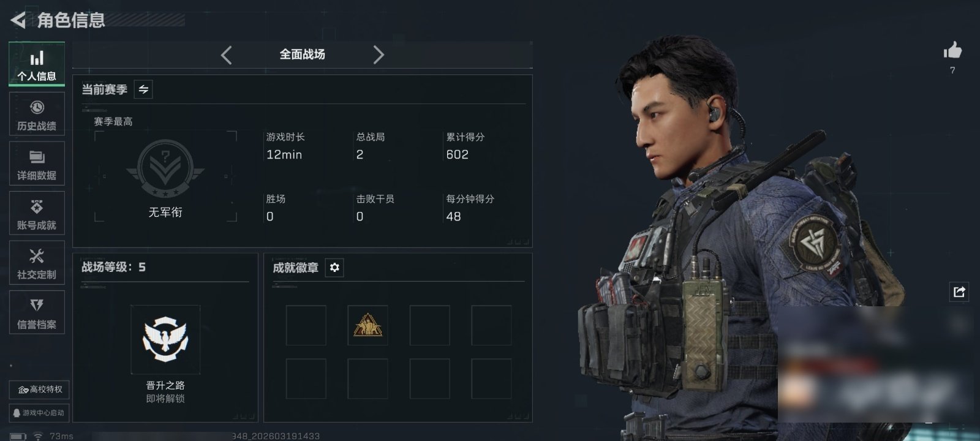Screen dimensions: 980x441
Task: Click the back arrow beside 角色信息
Action: coord(18,20)
